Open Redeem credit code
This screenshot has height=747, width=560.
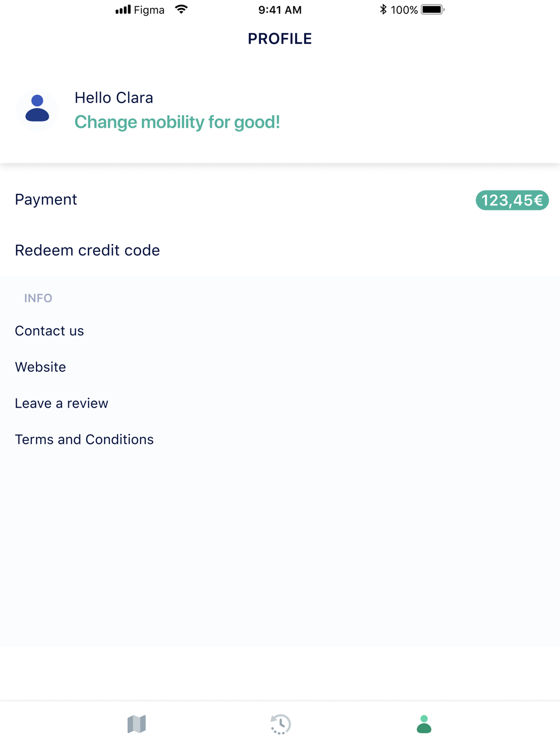[x=87, y=250]
